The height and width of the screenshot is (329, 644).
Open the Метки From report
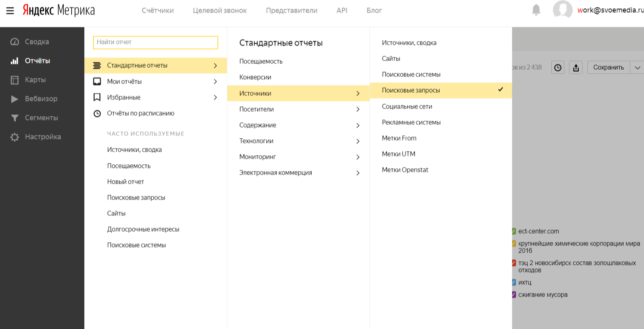[x=399, y=138]
